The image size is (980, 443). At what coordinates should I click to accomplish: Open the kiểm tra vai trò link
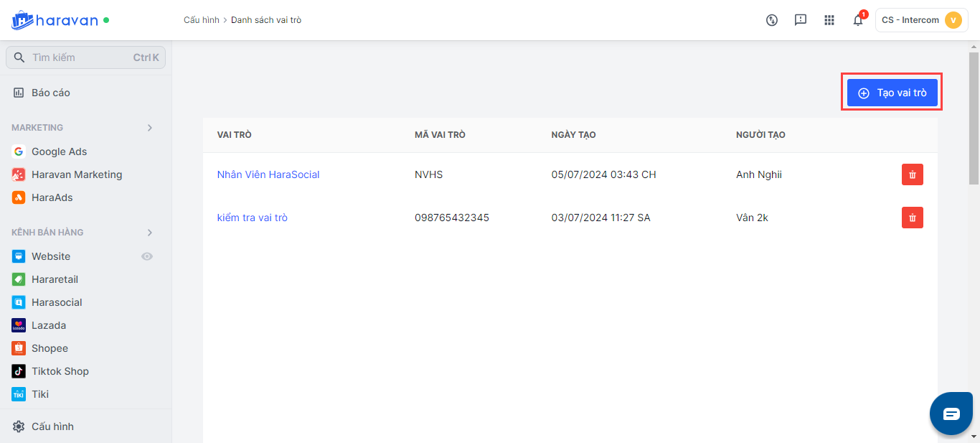tap(252, 218)
